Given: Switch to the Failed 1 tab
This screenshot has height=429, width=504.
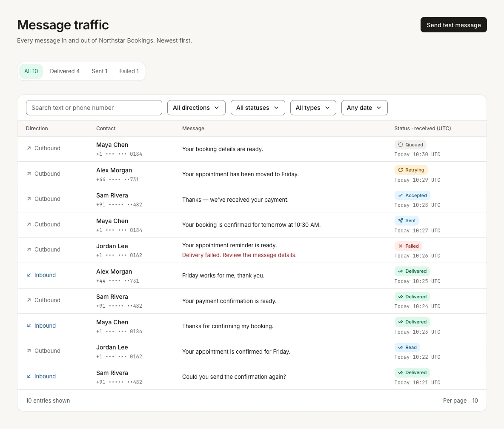Looking at the screenshot, I should point(129,71).
